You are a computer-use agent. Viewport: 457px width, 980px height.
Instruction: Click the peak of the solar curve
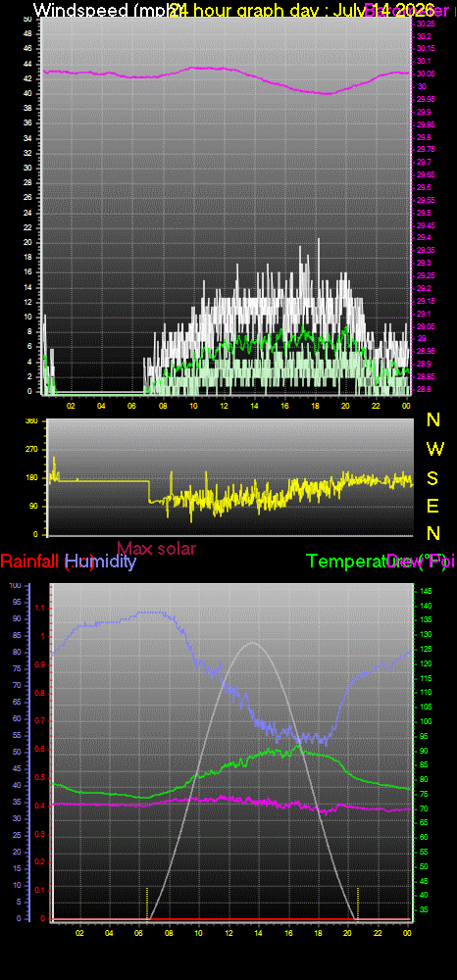pos(253,643)
